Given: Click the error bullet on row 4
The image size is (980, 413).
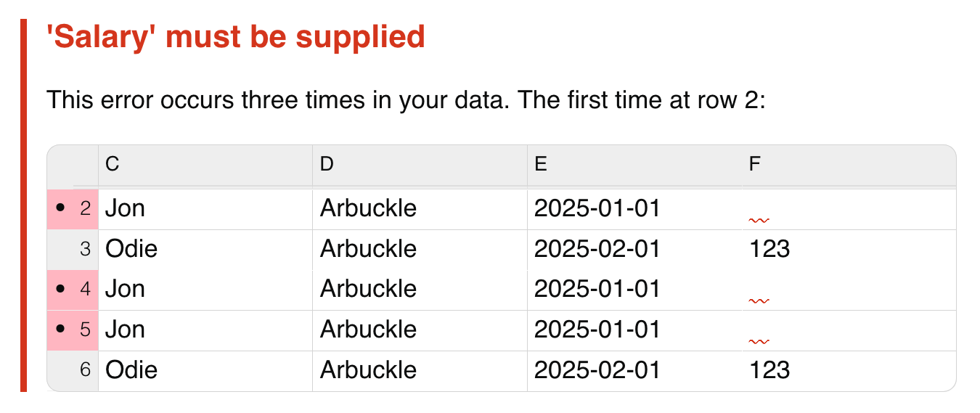Looking at the screenshot, I should point(60,290).
